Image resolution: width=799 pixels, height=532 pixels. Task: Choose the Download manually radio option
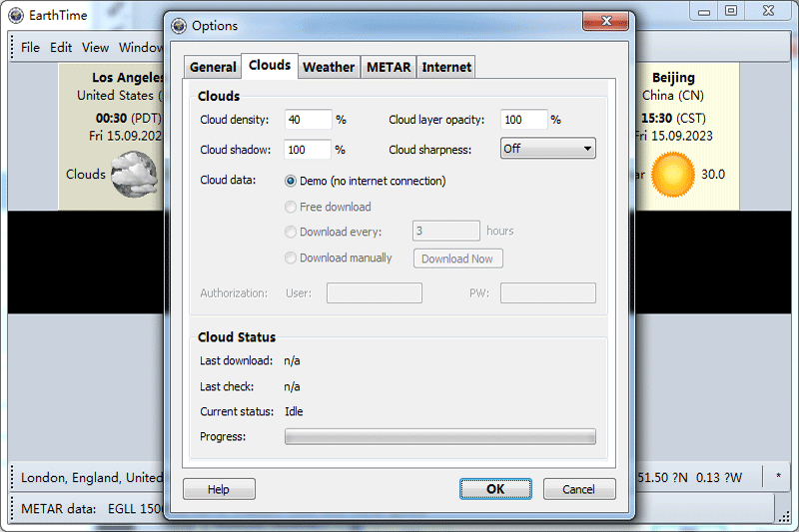pyautogui.click(x=291, y=258)
